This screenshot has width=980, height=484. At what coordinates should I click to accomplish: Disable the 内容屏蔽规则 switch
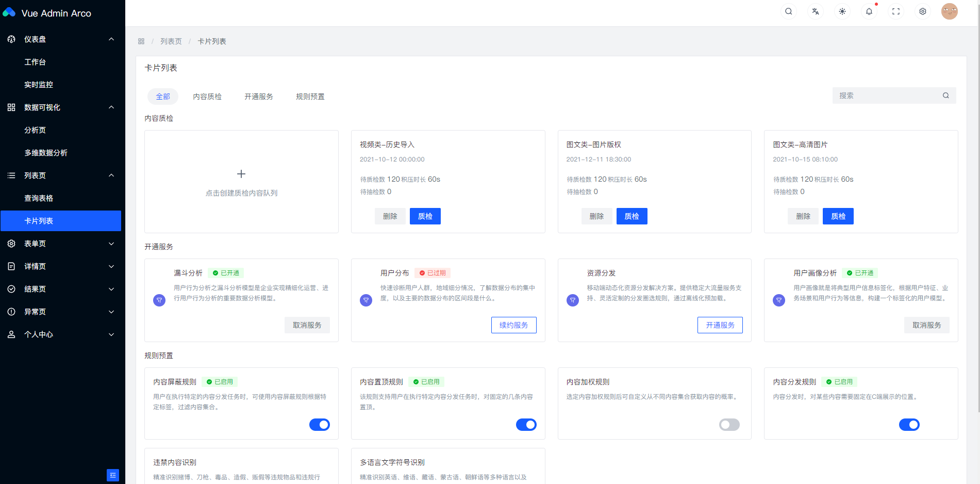320,425
